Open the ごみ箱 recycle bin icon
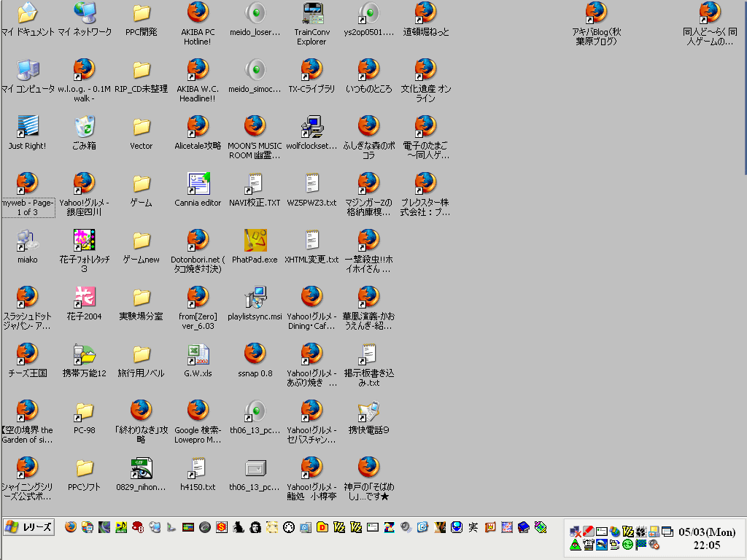The width and height of the screenshot is (747, 560). click(85, 127)
